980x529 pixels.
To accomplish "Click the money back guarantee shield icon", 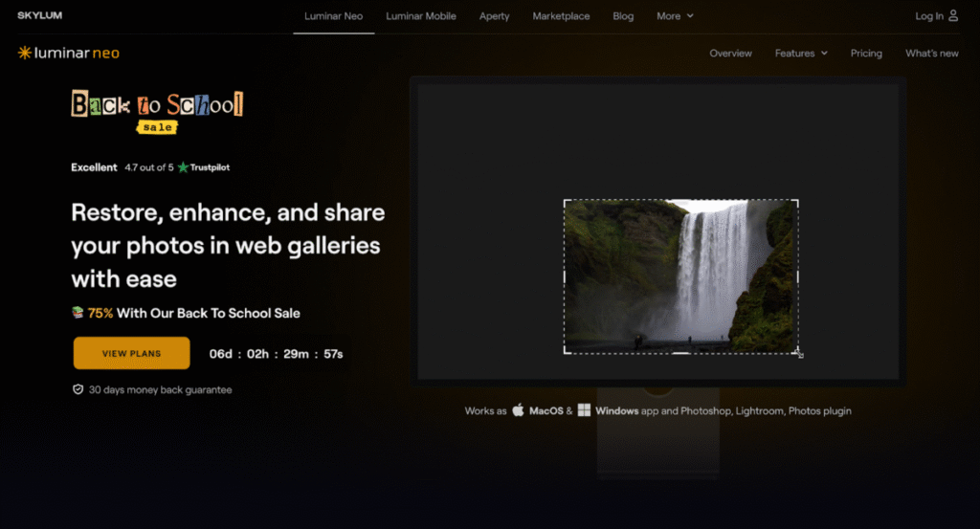I will (x=78, y=389).
